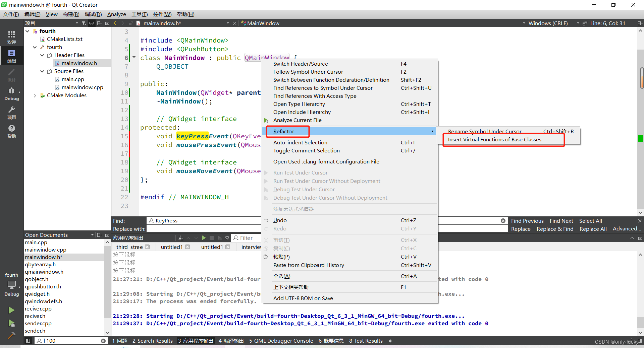Collapse the Header Files tree node
644x348 pixels.
coord(42,55)
